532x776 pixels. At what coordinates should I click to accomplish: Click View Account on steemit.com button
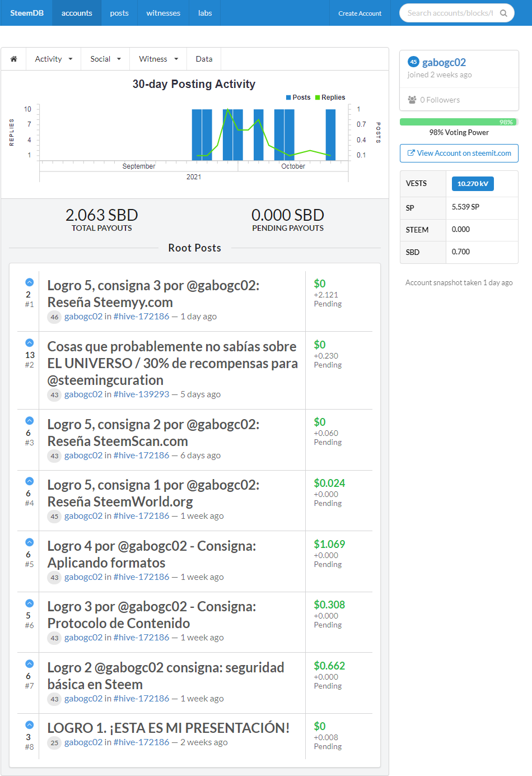point(459,153)
